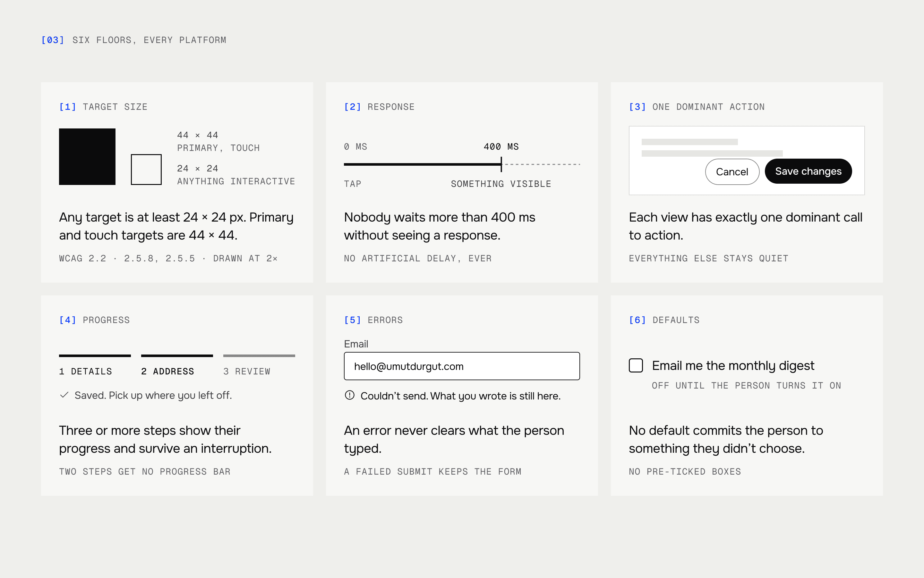Click 'NO PRE-TICKED BOXES' caption
This screenshot has height=578, width=924.
point(685,472)
